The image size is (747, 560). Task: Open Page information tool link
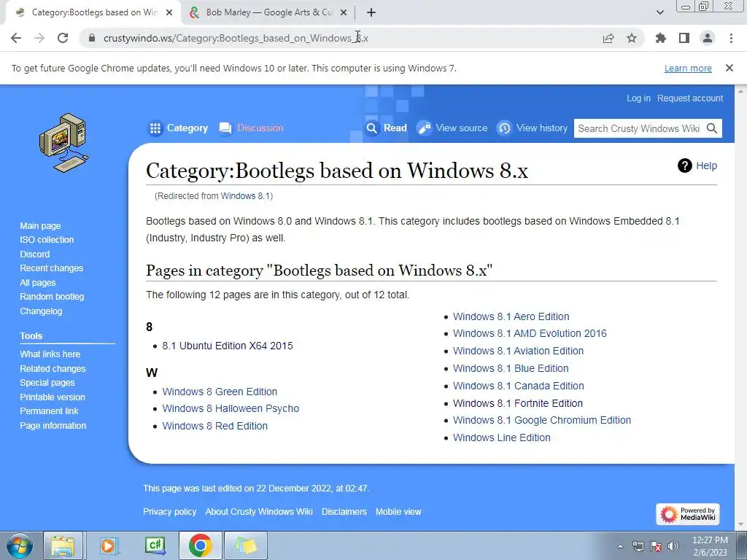tap(53, 426)
